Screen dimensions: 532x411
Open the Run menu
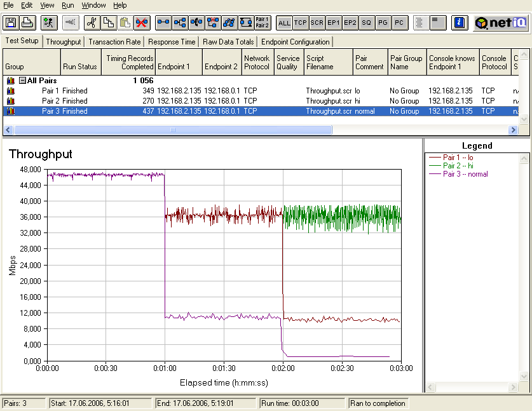67,5
